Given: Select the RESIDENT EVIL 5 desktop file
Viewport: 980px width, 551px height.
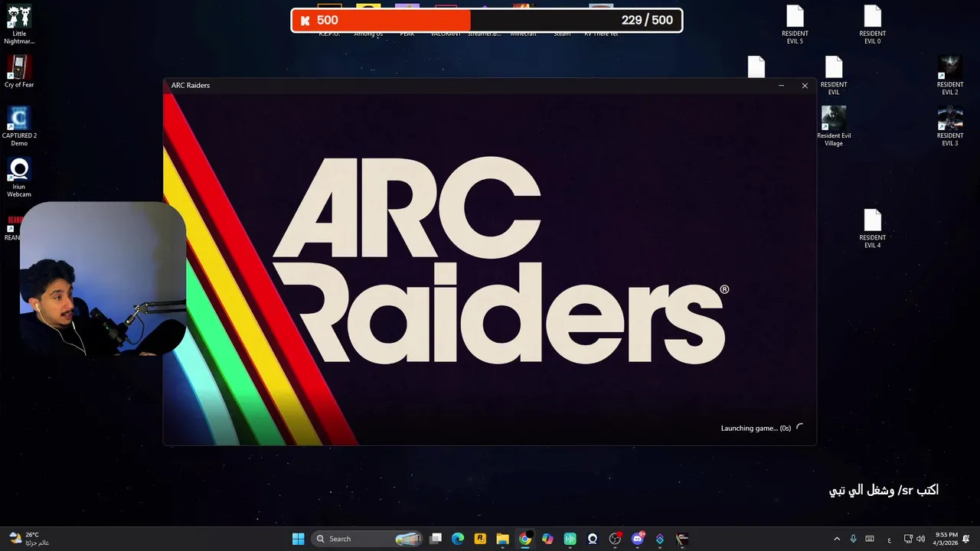Looking at the screenshot, I should 795,24.
